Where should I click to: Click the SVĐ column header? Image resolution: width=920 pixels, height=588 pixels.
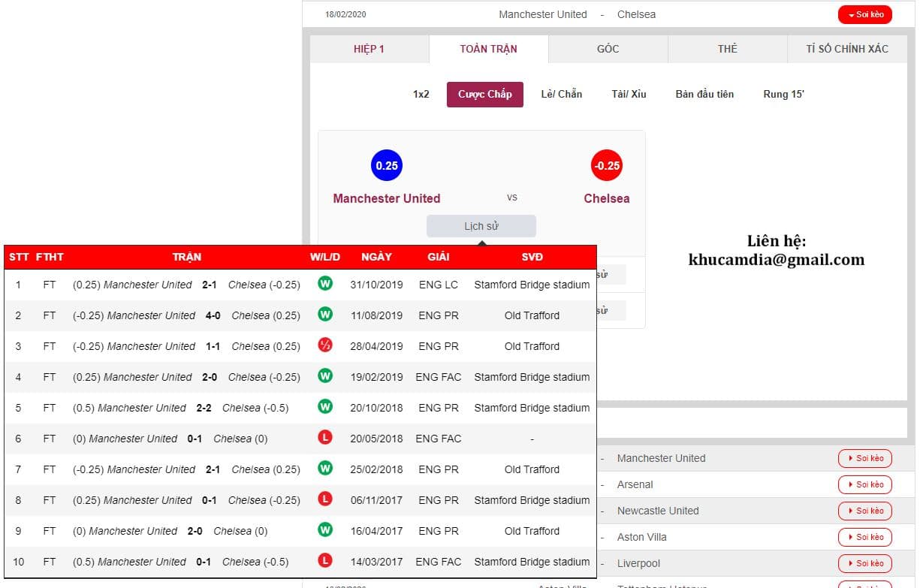pyautogui.click(x=532, y=257)
